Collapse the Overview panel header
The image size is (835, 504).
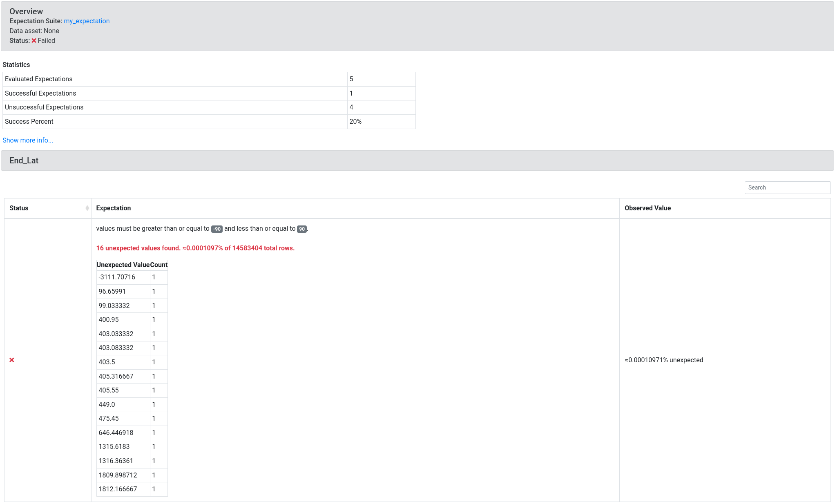point(26,11)
